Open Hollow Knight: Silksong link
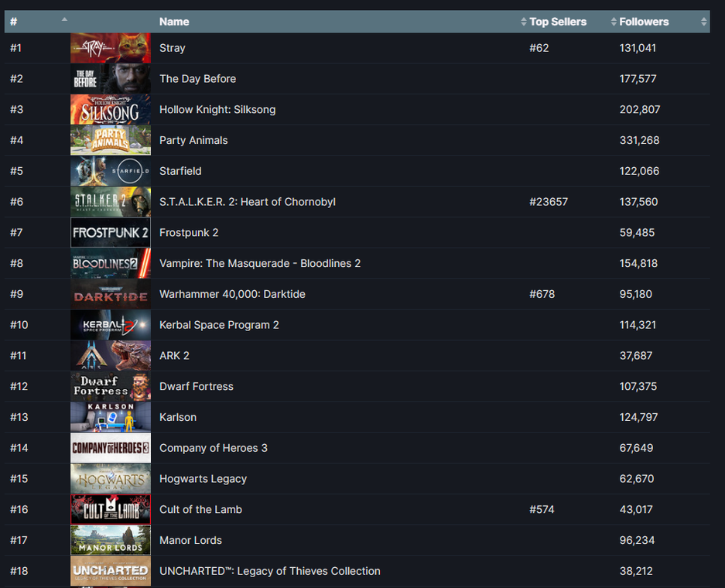The height and width of the screenshot is (588, 725). pos(217,110)
